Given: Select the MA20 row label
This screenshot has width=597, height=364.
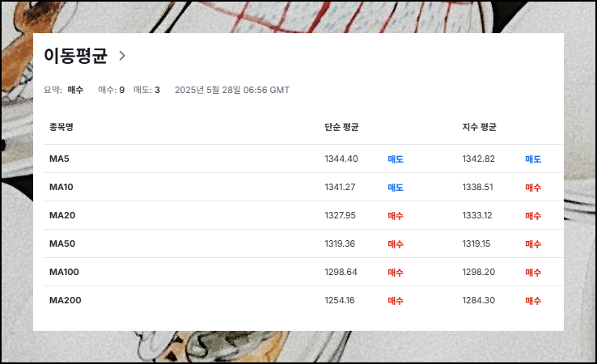Looking at the screenshot, I should (x=62, y=215).
